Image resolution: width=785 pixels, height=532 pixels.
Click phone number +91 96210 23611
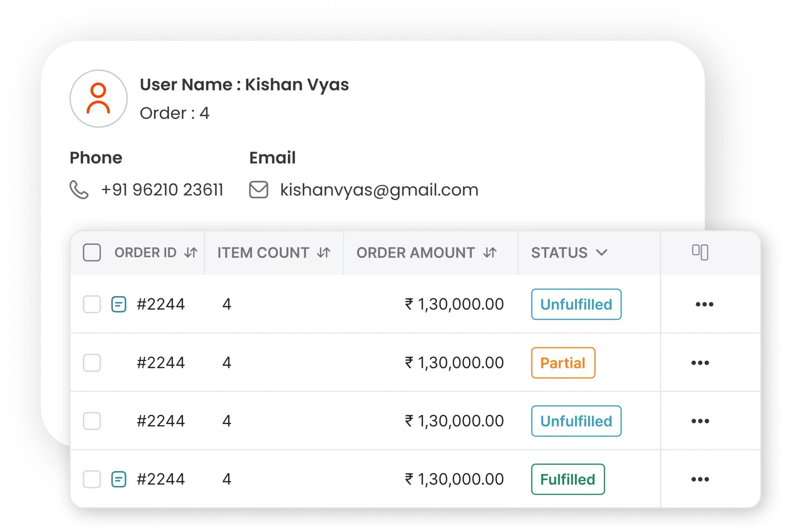[x=162, y=189]
